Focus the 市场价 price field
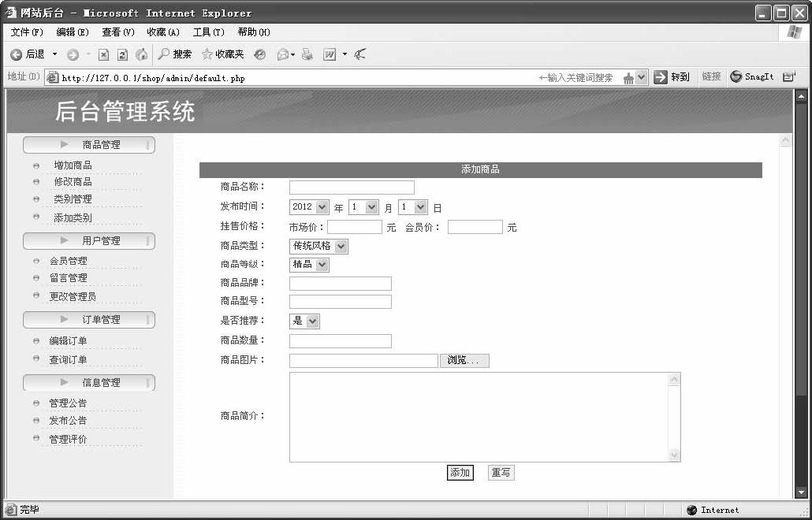Image resolution: width=812 pixels, height=520 pixels. coord(355,227)
